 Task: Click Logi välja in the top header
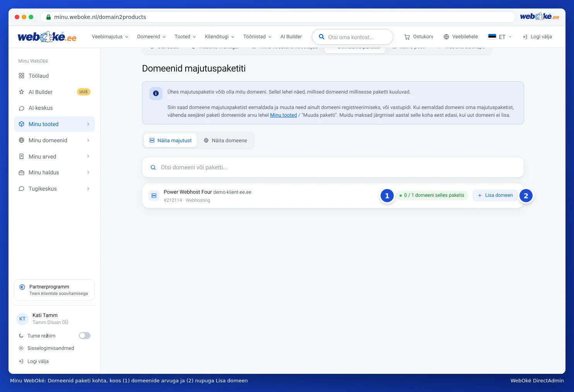(x=537, y=37)
